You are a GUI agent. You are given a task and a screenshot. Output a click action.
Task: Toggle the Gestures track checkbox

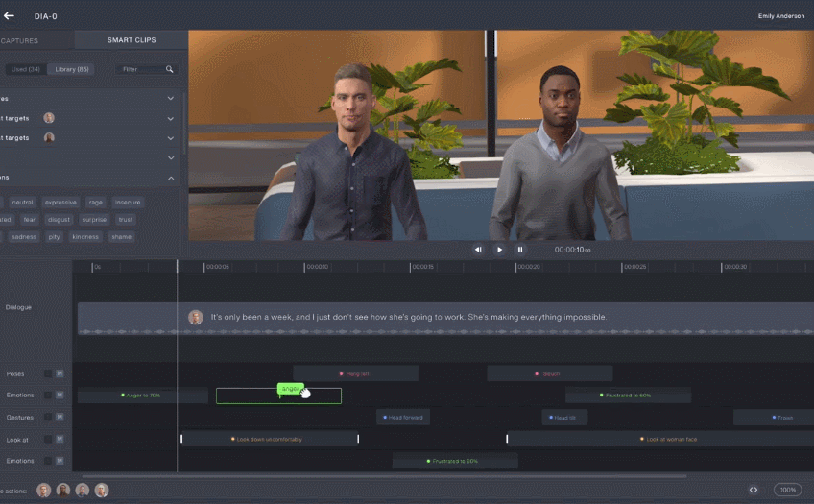[x=48, y=417]
